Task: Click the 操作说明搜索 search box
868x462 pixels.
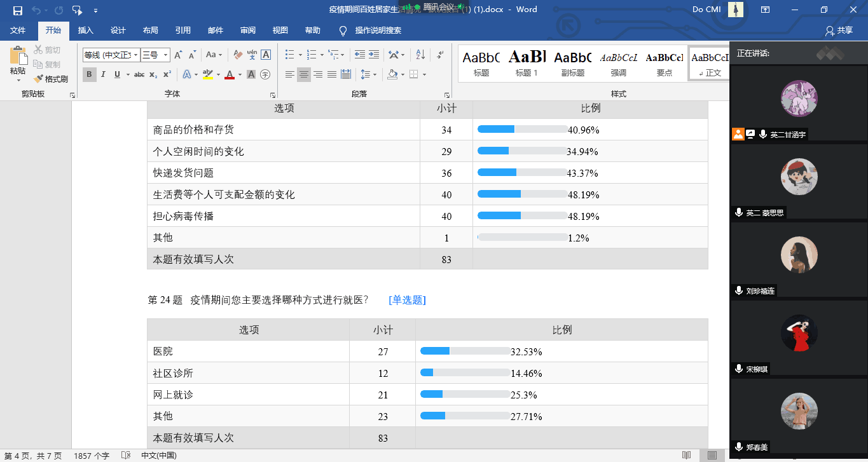Action: click(x=378, y=31)
